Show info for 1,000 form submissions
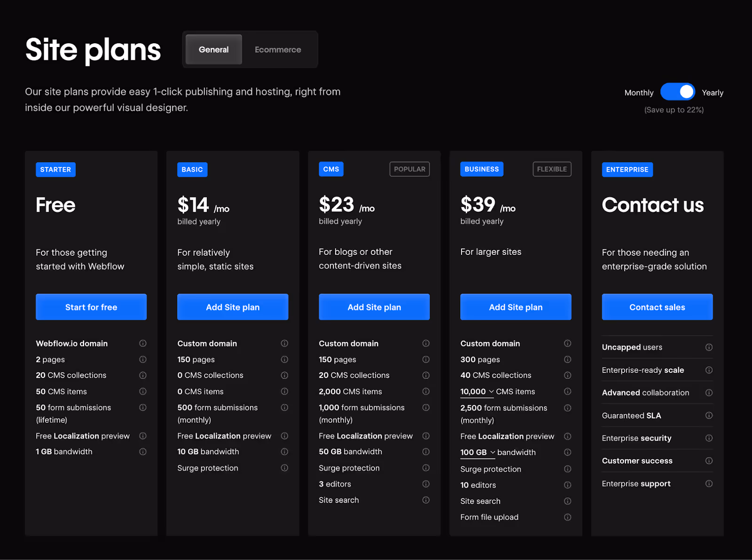This screenshot has height=560, width=752. tap(426, 407)
